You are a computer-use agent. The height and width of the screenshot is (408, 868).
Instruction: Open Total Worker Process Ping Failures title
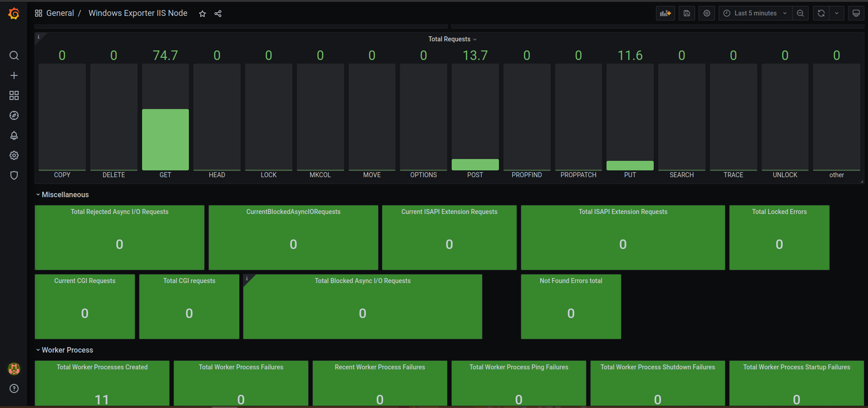click(519, 367)
